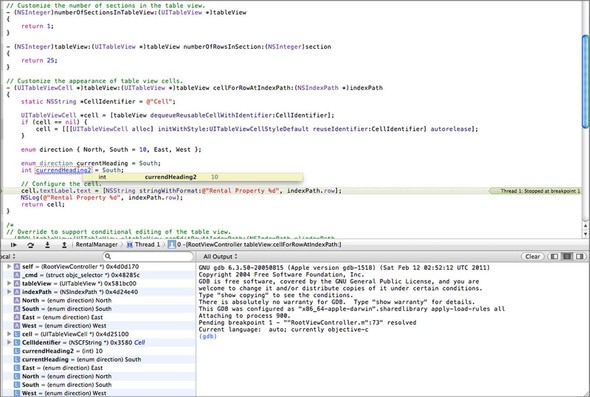Select Thread 1 in the debug breadcrumb
Image resolution: width=590 pixels, height=397 pixels.
(x=148, y=245)
